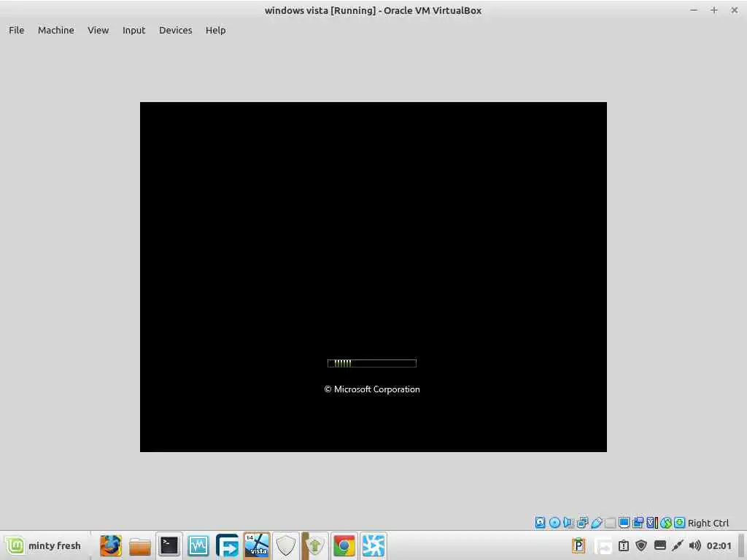Click the greyed shared folders status icon
The width and height of the screenshot is (747, 560).
(610, 522)
